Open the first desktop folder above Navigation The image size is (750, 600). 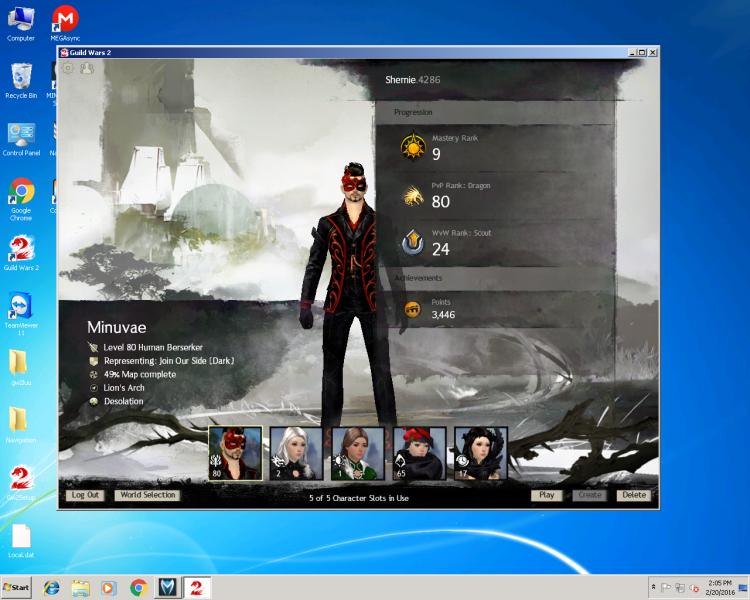19,367
